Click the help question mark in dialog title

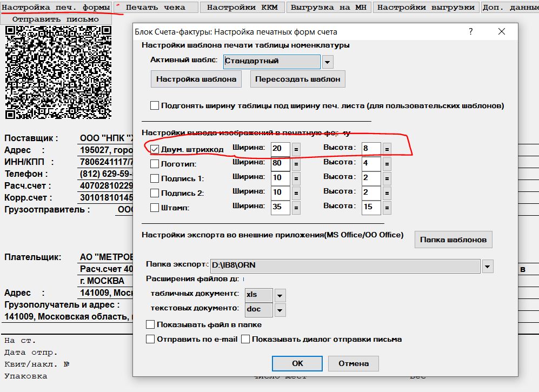(471, 32)
